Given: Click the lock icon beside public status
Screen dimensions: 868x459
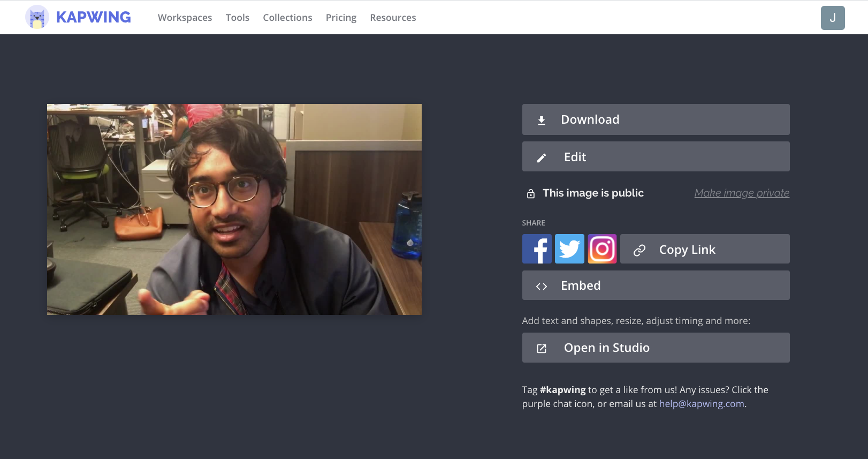Looking at the screenshot, I should coord(531,194).
